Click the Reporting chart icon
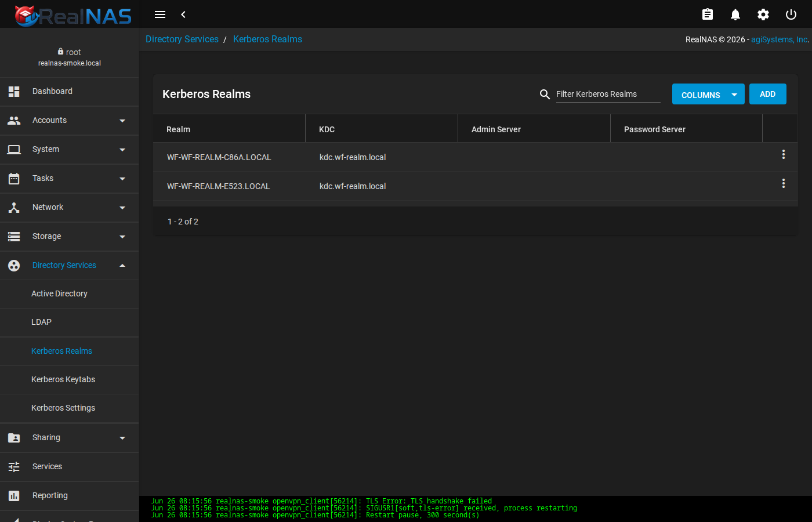812x522 pixels. coord(14,495)
